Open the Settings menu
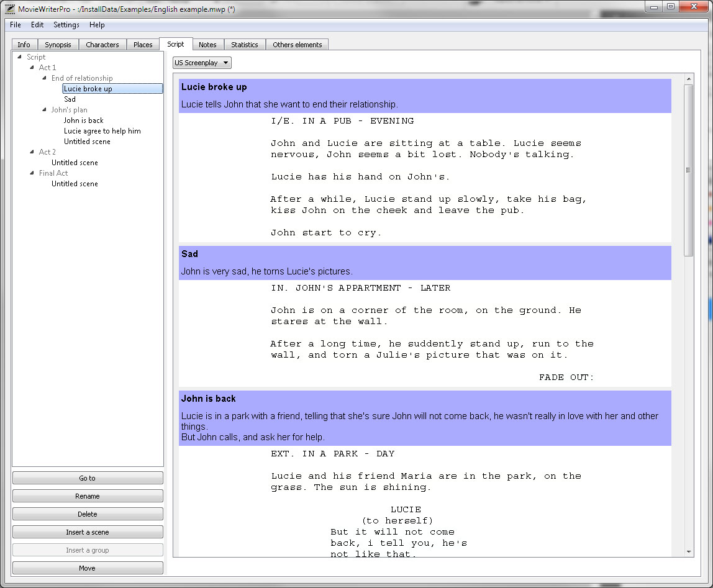Viewport: 713px width, 588px height. point(66,25)
